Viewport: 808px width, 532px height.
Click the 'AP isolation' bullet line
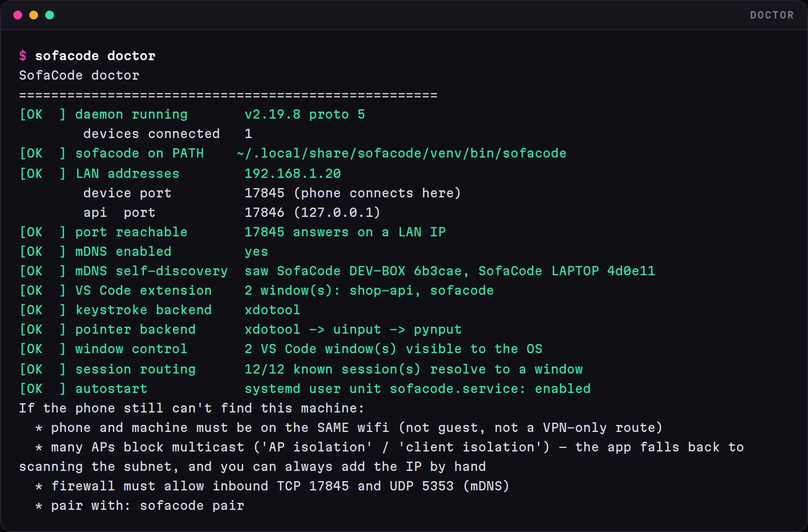(x=389, y=447)
